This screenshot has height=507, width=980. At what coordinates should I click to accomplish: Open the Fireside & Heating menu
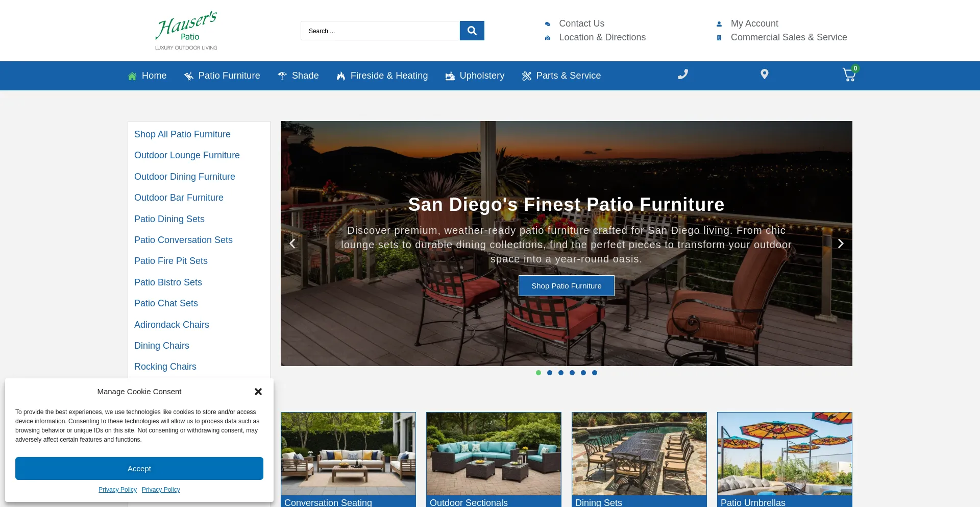(x=389, y=76)
